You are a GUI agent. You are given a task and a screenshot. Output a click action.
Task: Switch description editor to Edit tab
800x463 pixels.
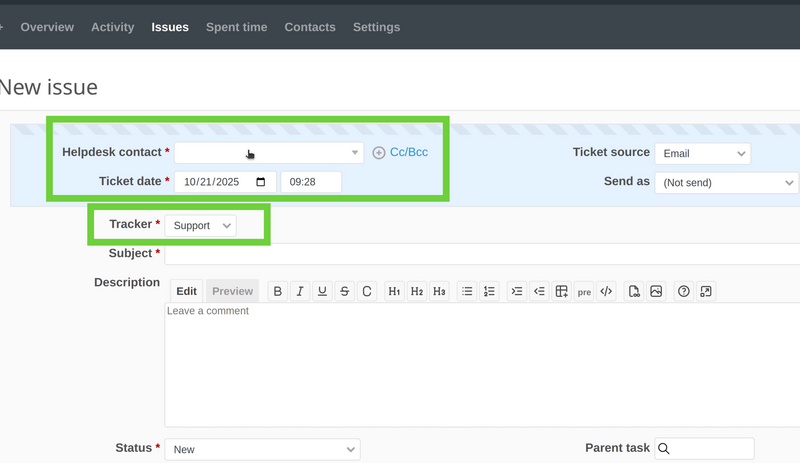(x=186, y=291)
